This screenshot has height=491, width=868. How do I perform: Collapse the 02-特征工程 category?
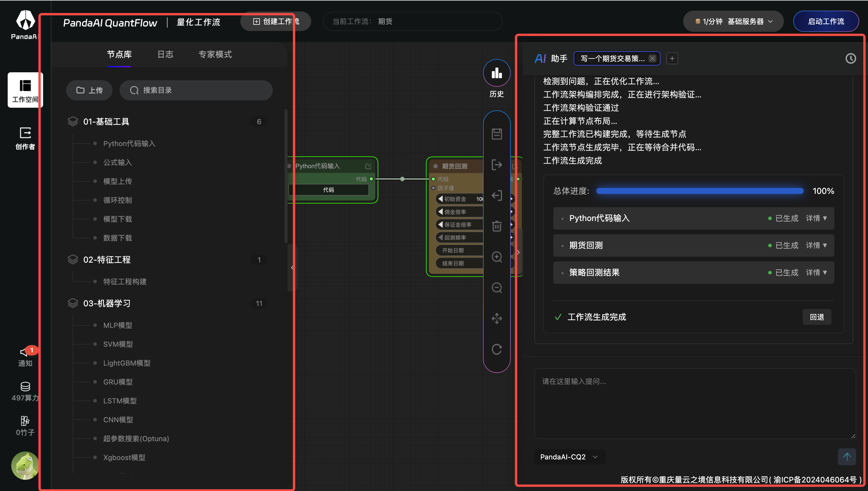(168, 260)
